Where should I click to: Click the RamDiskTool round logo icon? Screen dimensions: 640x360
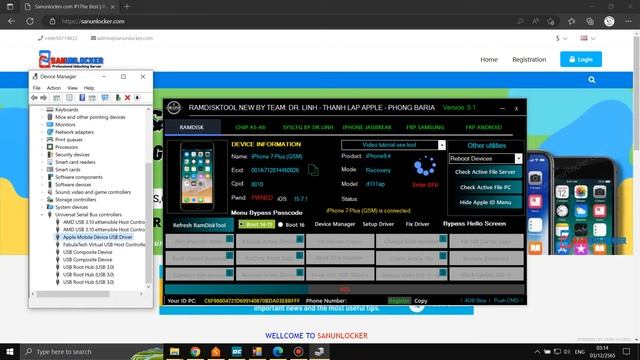point(174,108)
